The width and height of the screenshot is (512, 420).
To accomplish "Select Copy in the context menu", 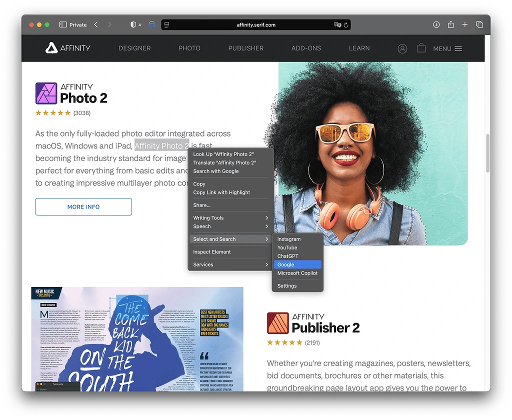I will (x=230, y=184).
